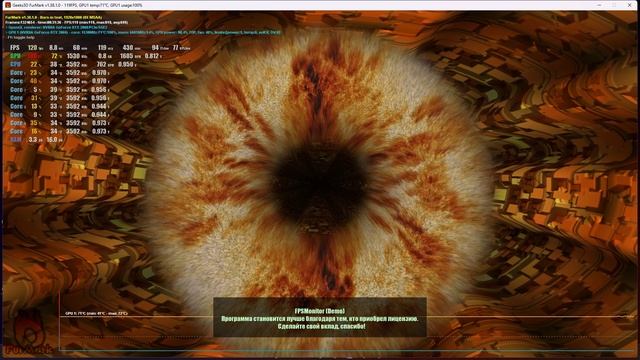Click the RAM label in overlay
This screenshot has height=360, width=640.
(16, 140)
